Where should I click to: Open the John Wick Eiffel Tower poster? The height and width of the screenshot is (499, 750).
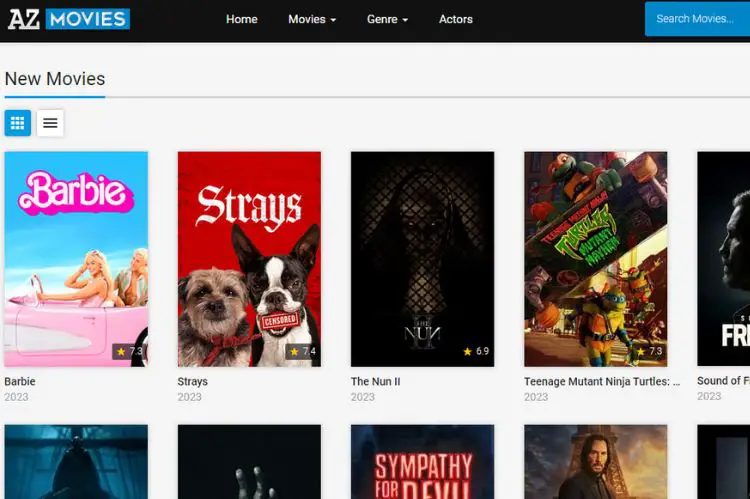596,462
